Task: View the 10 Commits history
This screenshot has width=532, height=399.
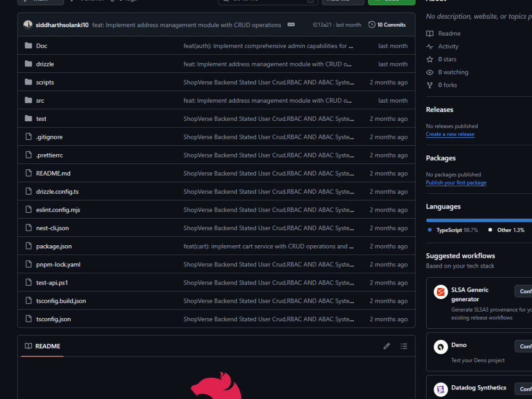Action: point(387,25)
